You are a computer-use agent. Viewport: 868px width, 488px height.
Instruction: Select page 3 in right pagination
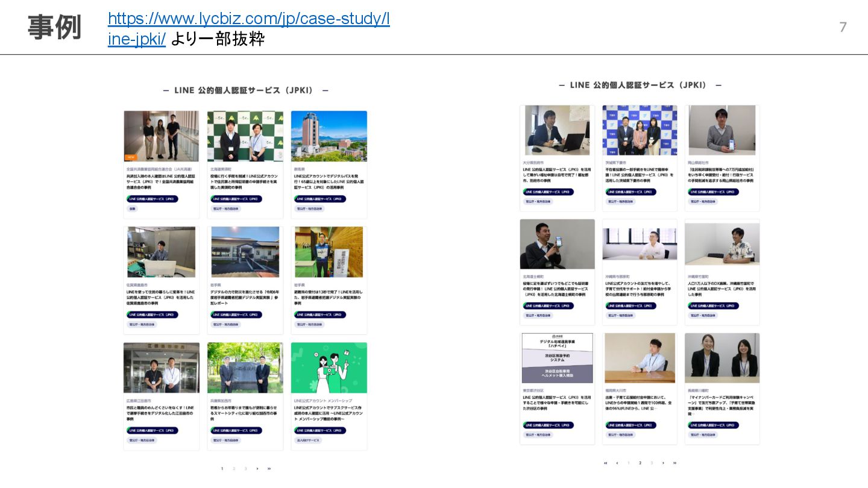(652, 463)
